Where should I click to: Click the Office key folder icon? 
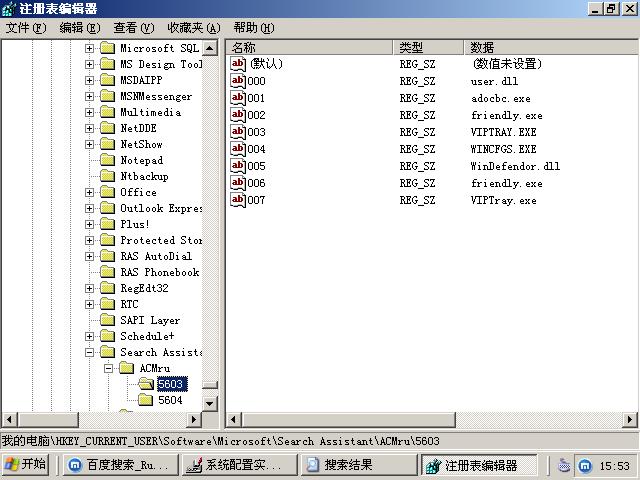[107, 192]
